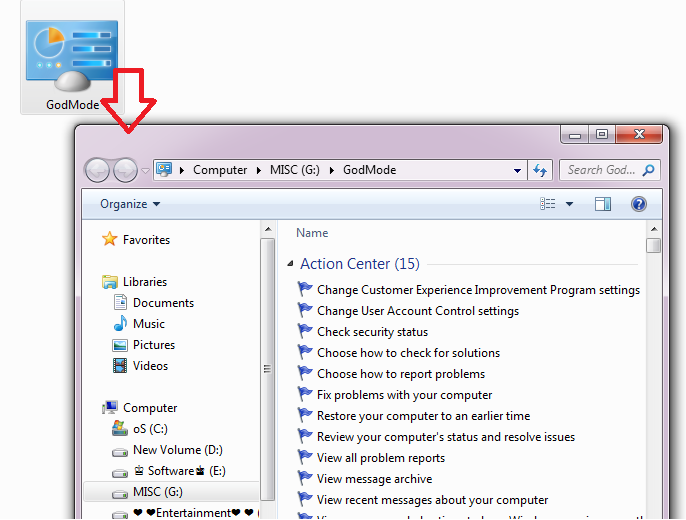Open Restore your computer to an earlier time

424,416
